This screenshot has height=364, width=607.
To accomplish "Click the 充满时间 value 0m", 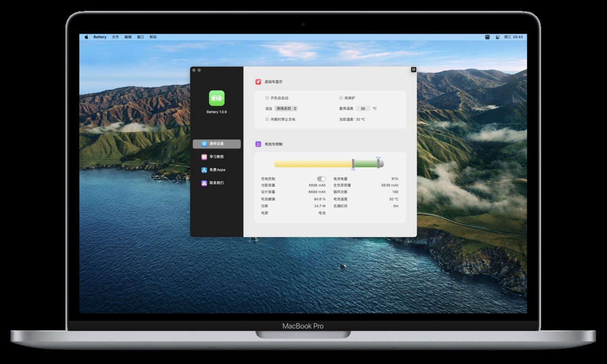I will point(396,206).
